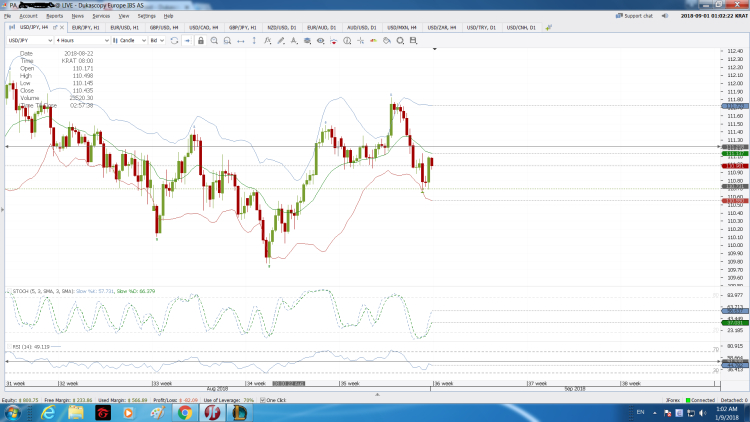Open the News menu
Viewport: 750px width, 422px height.
tap(77, 16)
